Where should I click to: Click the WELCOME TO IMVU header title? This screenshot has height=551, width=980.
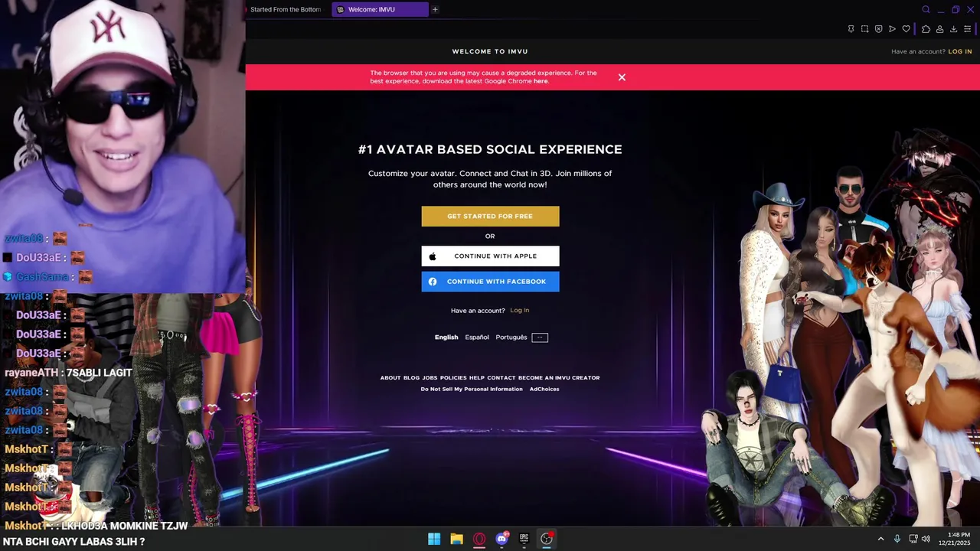tap(490, 51)
